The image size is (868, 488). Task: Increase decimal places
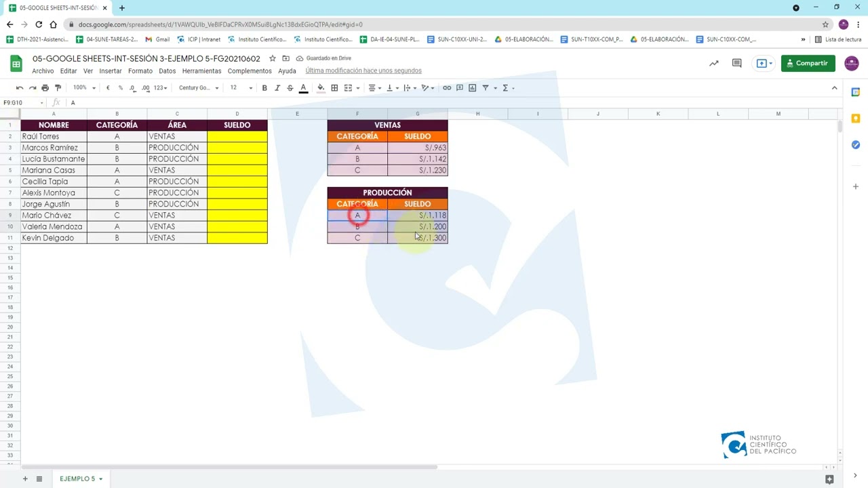pos(146,88)
